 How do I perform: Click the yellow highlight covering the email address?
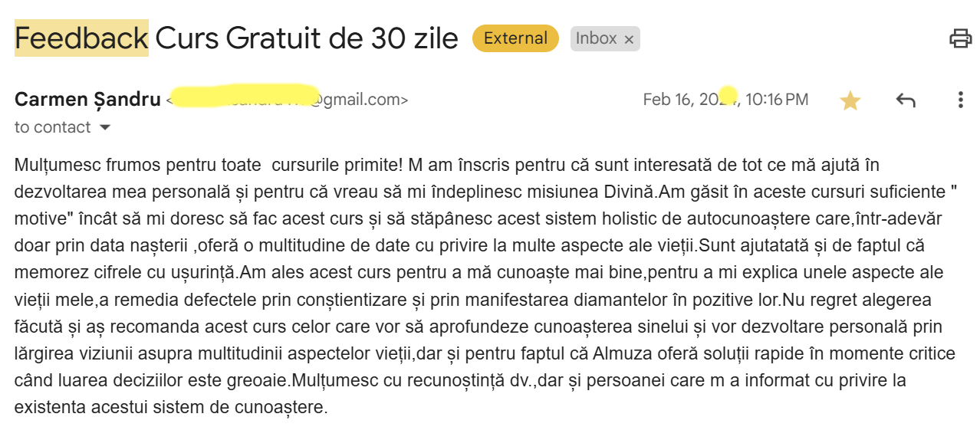click(x=245, y=97)
